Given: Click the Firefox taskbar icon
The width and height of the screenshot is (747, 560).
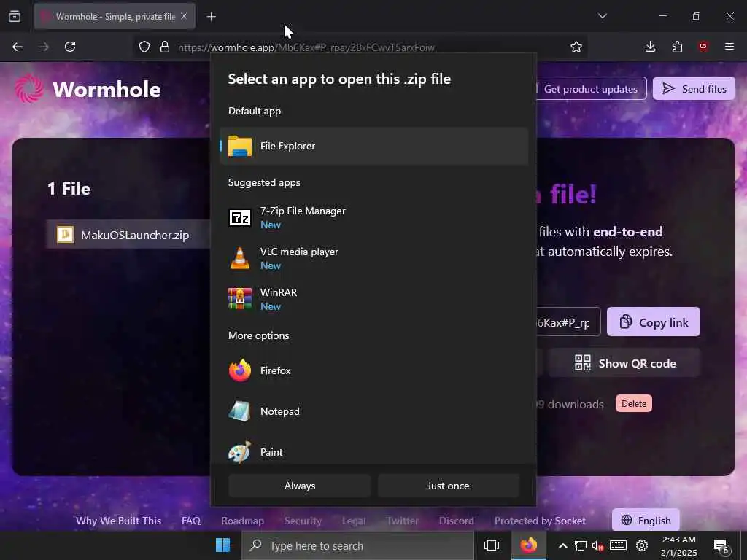Looking at the screenshot, I should 529,545.
